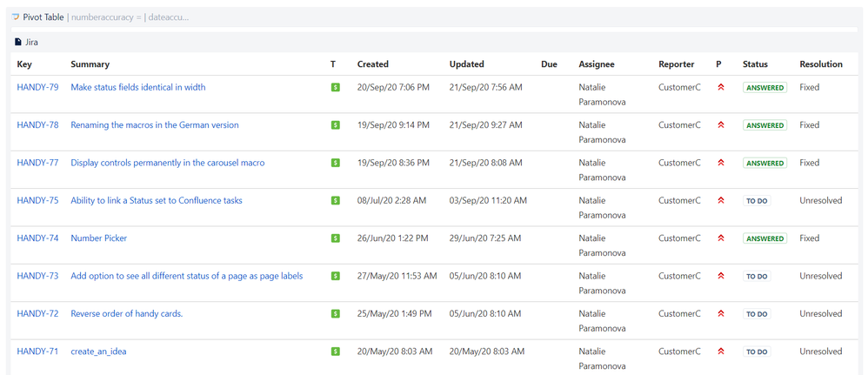Click the Pivot Table macro icon
Image resolution: width=868 pixels, height=375 pixels.
16,17
